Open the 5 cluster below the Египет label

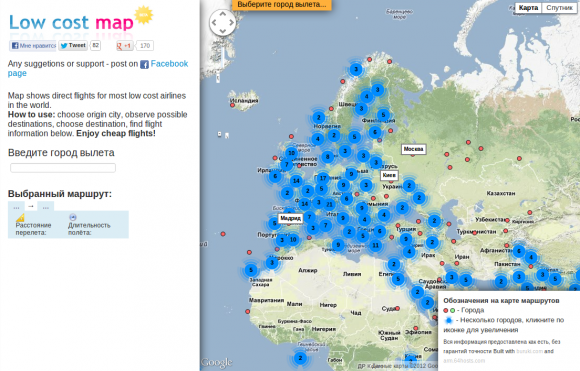click(398, 279)
